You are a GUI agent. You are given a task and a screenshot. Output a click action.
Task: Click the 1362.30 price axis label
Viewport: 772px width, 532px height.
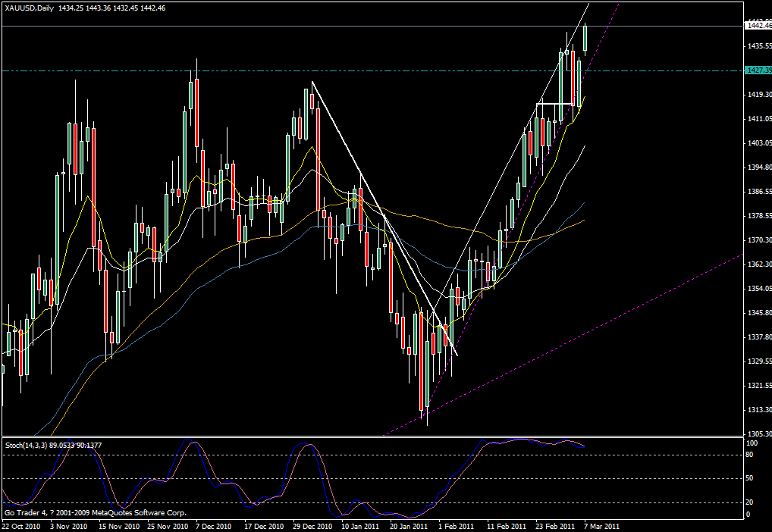tap(758, 264)
